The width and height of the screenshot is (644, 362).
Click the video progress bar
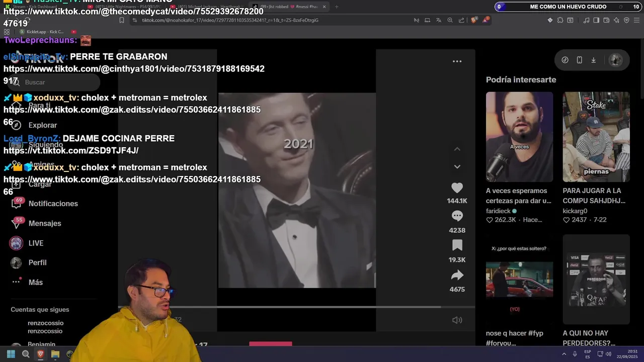pos(296,307)
